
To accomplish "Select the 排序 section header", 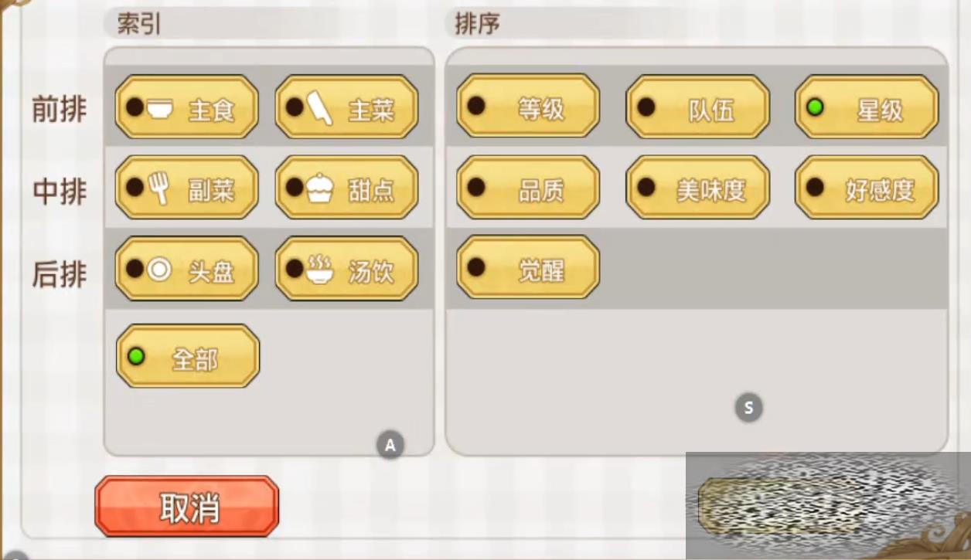I will [x=477, y=24].
